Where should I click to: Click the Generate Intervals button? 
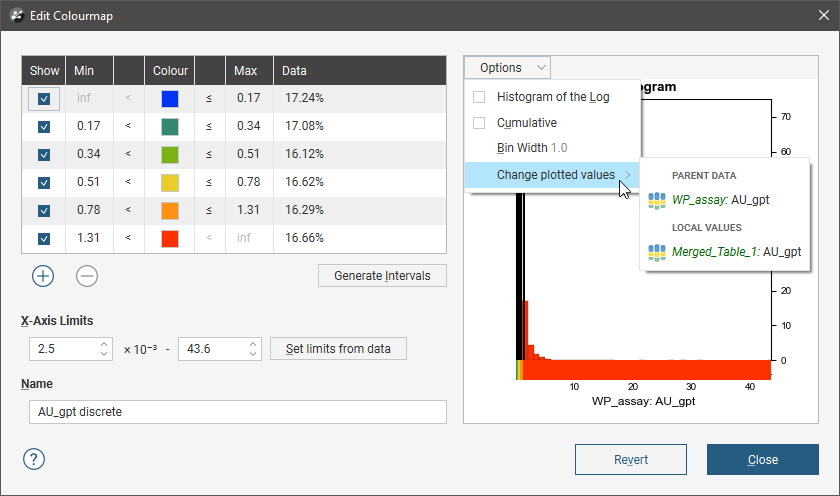(382, 276)
